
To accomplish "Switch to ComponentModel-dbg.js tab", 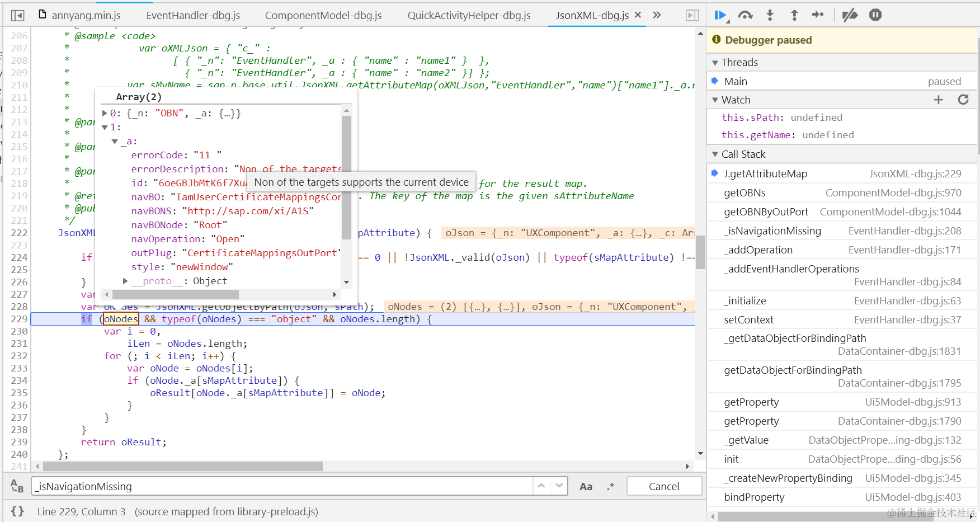I will click(x=323, y=15).
